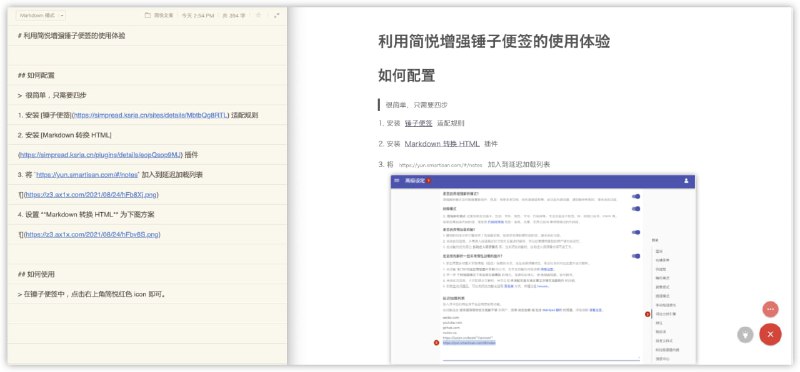
Task: Click the '2. 安装 [Markdown 转换 HTML]' editor line
Action: [64, 135]
